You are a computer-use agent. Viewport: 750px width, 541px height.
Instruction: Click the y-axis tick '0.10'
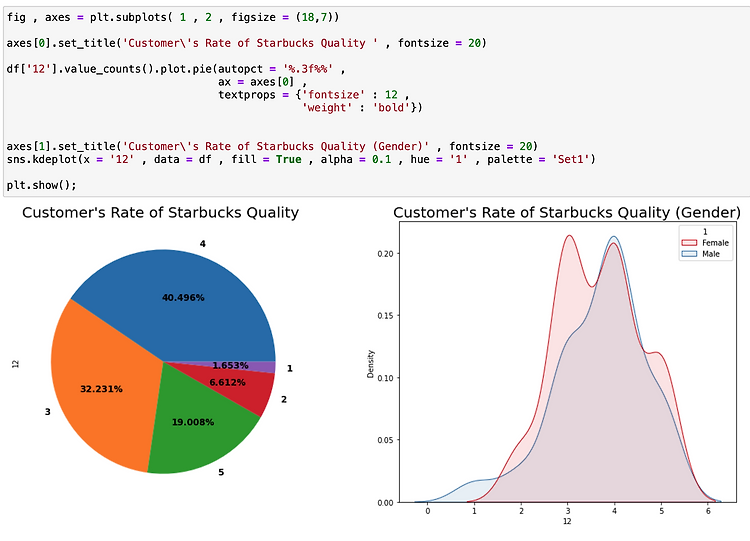point(386,378)
